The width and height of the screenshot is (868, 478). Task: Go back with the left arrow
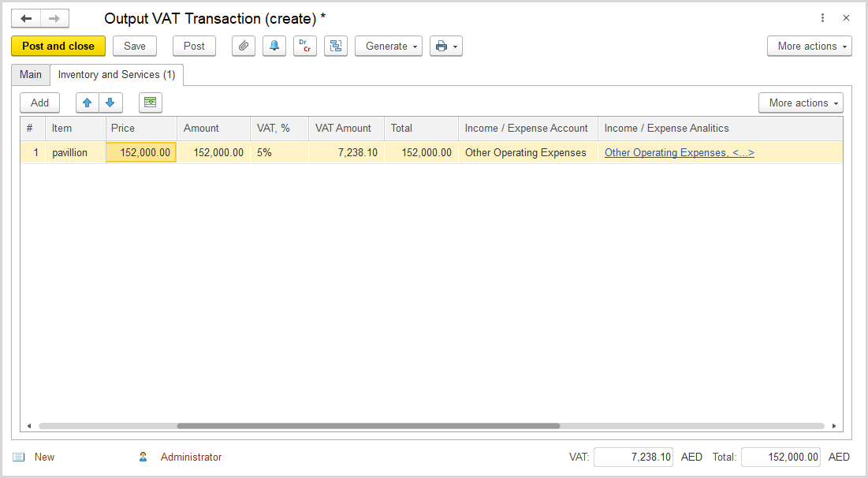pos(26,18)
